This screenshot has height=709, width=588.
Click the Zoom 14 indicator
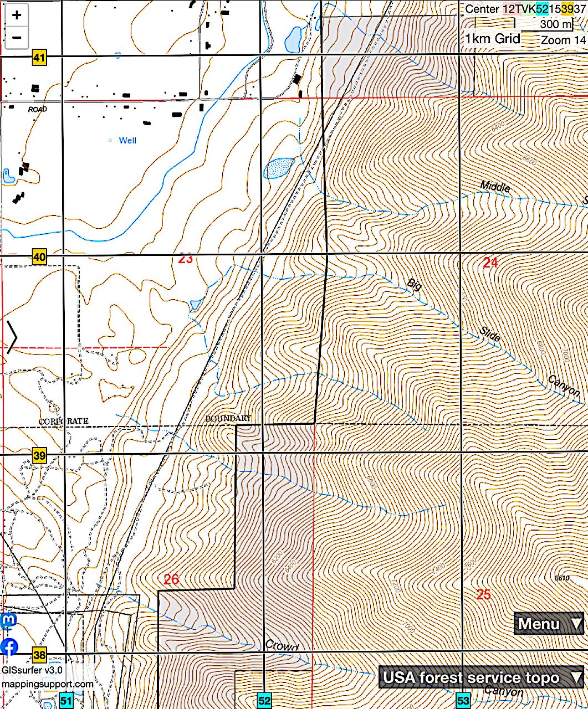pos(563,40)
